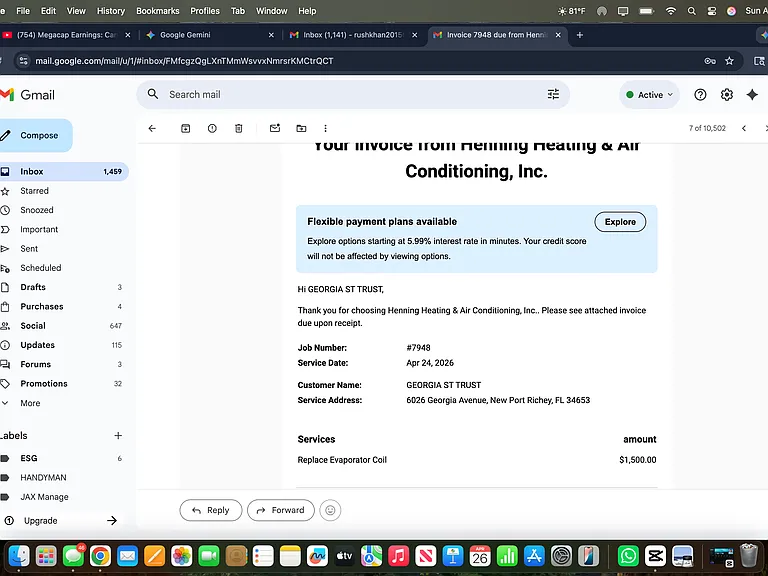Launch Apple Music from the Dock
The width and height of the screenshot is (768, 576).
click(x=398, y=556)
